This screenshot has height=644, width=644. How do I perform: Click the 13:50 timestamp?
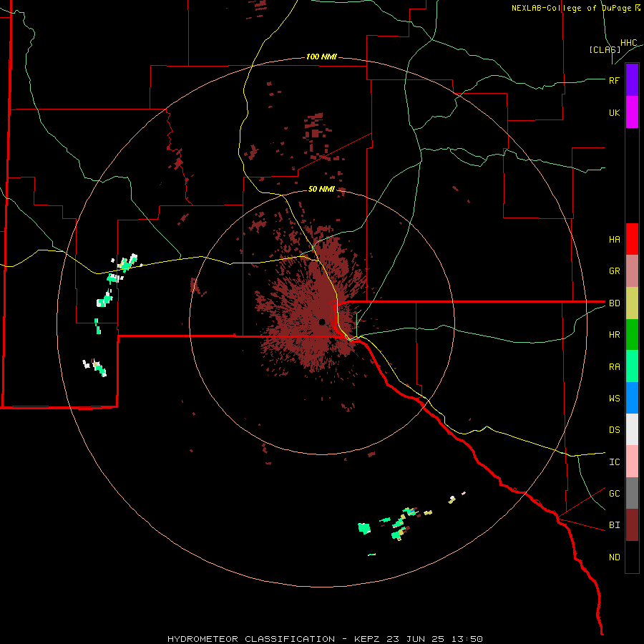467,639
